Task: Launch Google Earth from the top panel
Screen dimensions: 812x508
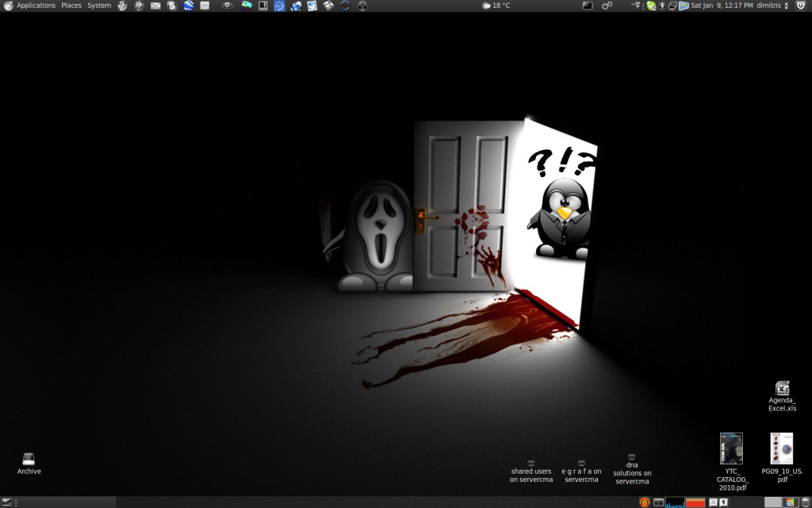Action: [189, 6]
